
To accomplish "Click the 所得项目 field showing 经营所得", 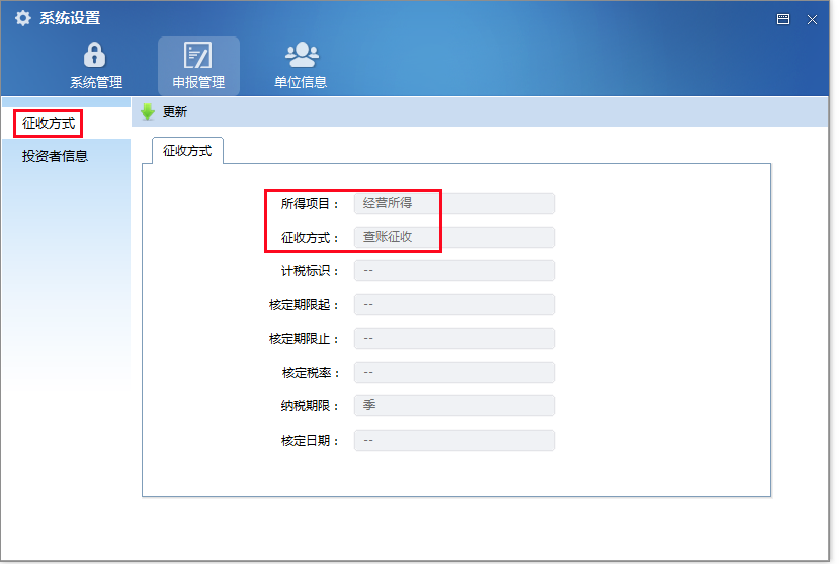I will click(x=453, y=203).
